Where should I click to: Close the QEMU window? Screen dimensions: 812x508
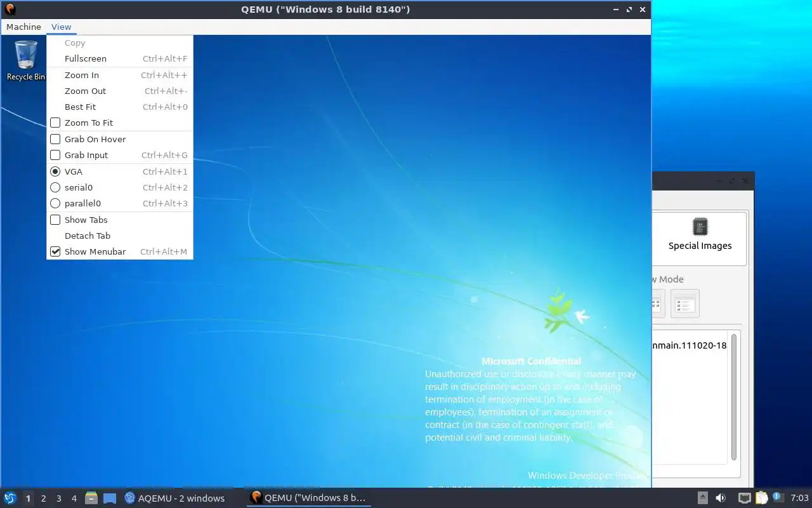click(x=643, y=10)
